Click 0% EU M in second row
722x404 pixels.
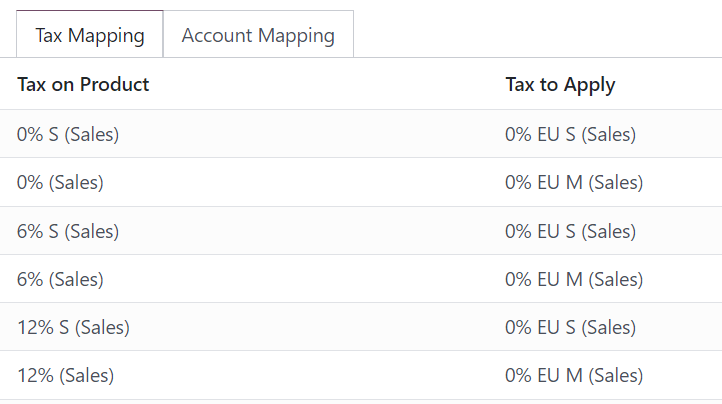[x=573, y=183]
